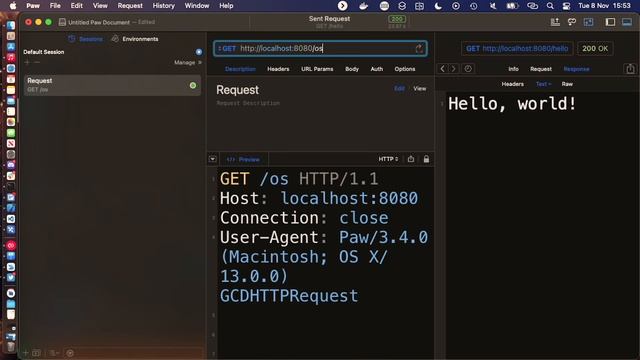
Task: Click the Untitled Paw Document title icon
Action: point(62,22)
